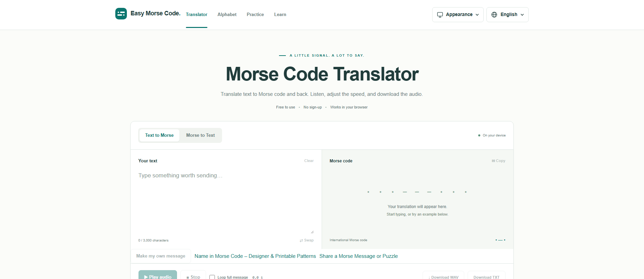Focus the Your text input area
The image size is (644, 279).
pos(226,203)
